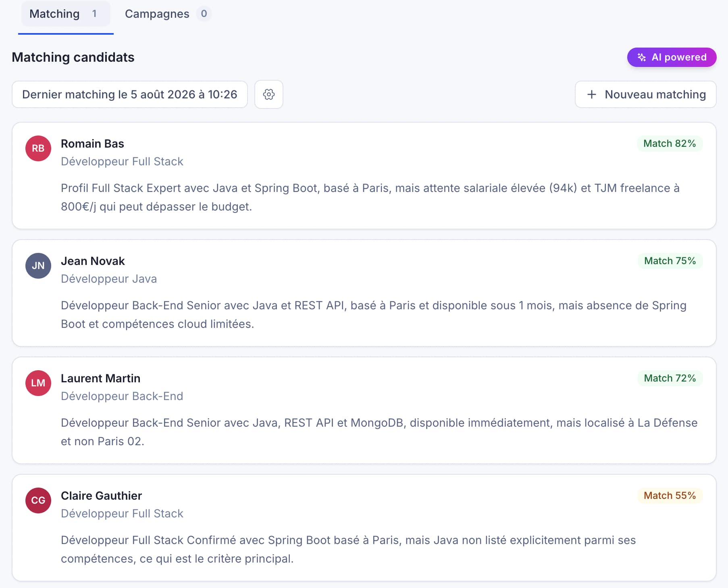Click the sparkle icon in AI powered badge
Viewport: 728px width, 588px height.
point(642,57)
